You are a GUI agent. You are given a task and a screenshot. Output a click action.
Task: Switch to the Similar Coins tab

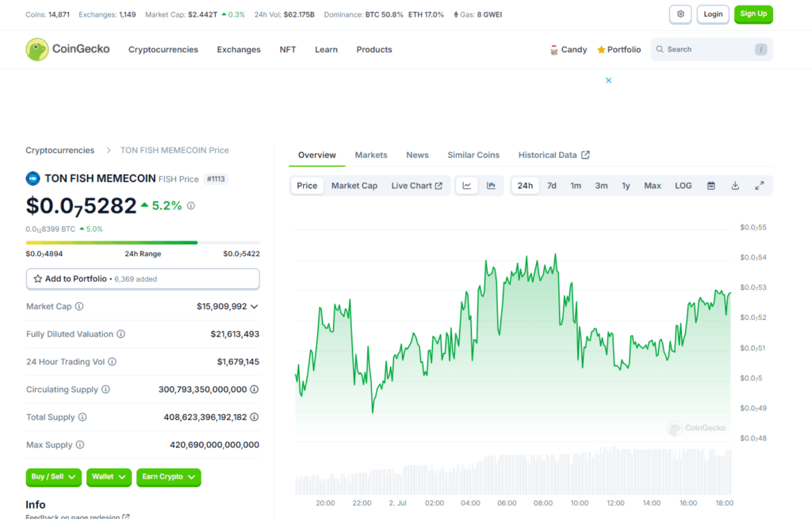(473, 155)
